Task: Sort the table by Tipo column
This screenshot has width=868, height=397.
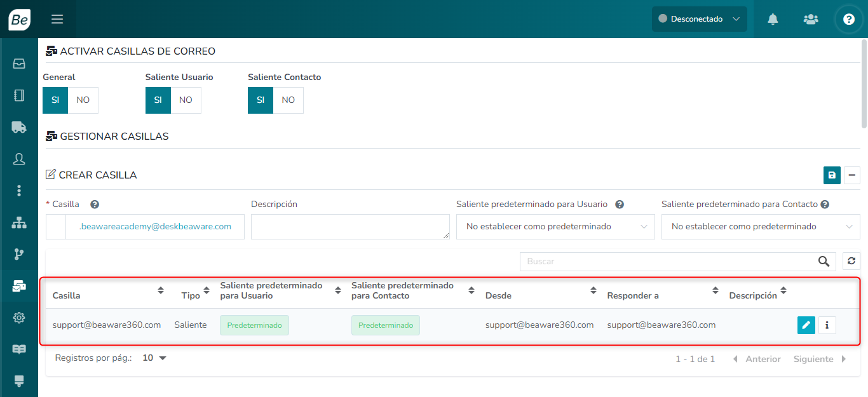Action: coord(207,291)
